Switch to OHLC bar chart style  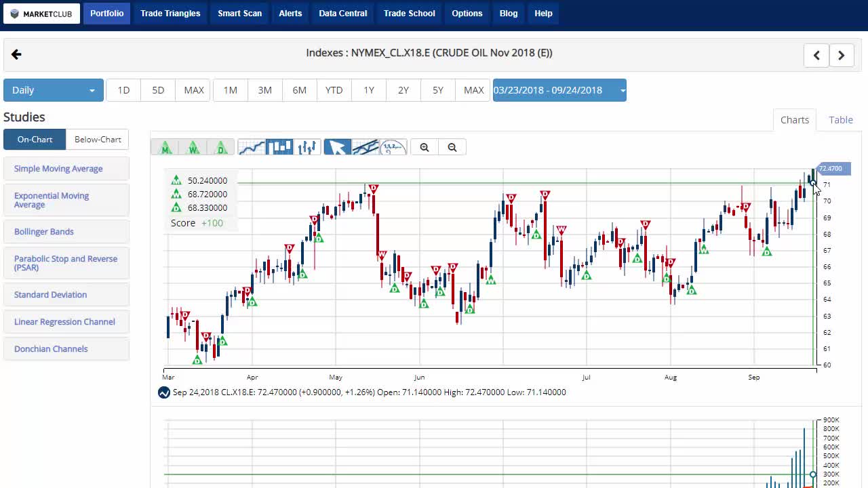307,147
